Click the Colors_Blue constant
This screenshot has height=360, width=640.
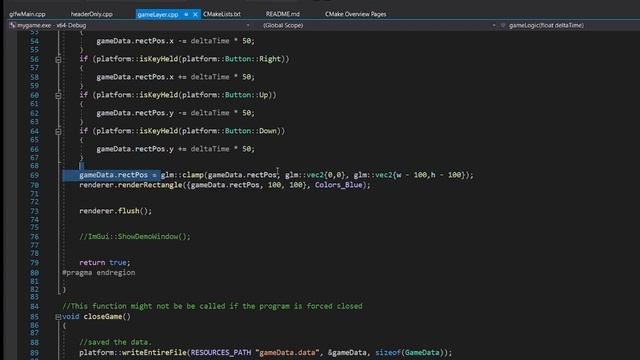(338, 185)
